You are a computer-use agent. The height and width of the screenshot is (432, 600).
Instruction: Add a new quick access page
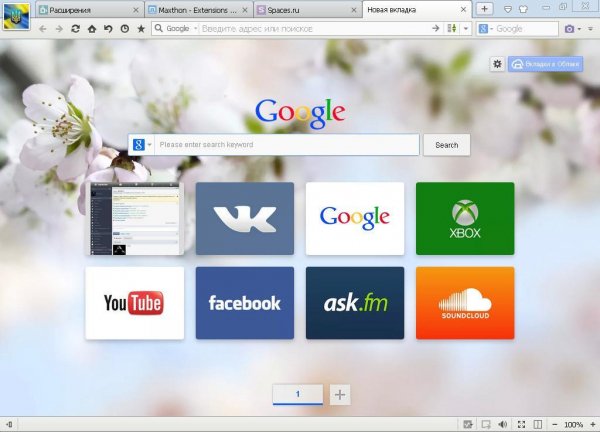coord(340,394)
